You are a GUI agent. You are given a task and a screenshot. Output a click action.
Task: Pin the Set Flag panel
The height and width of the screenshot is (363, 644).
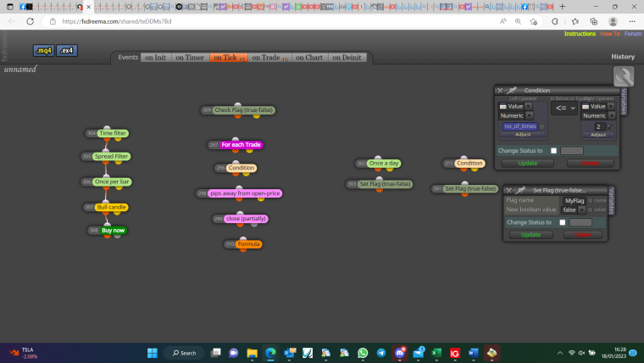(x=520, y=190)
